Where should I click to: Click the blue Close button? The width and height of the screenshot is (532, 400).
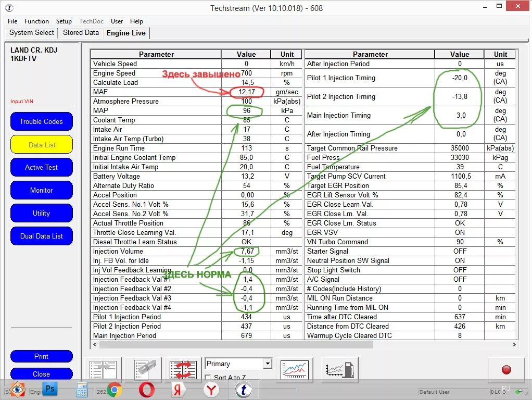(x=42, y=374)
